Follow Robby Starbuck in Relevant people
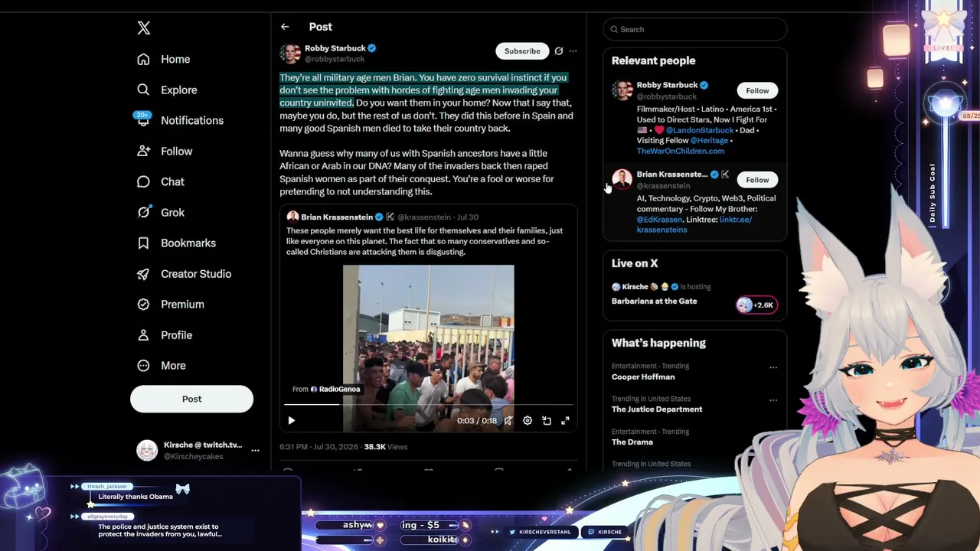 pos(757,90)
